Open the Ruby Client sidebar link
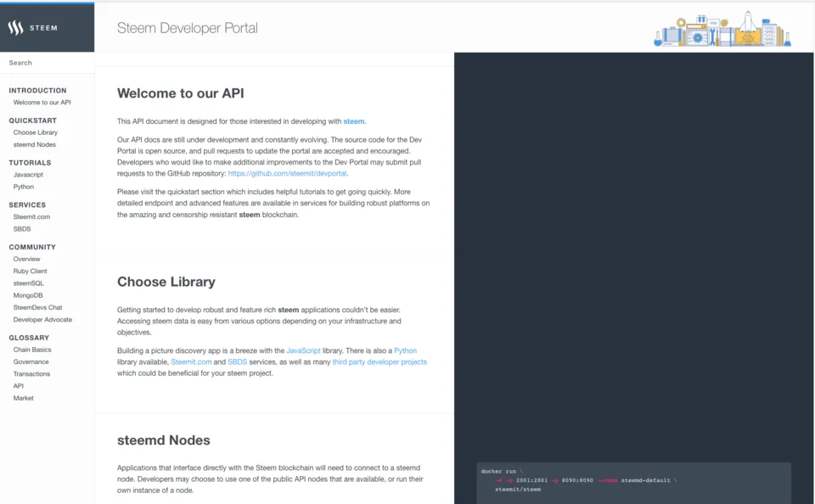The image size is (815, 504). (x=31, y=272)
